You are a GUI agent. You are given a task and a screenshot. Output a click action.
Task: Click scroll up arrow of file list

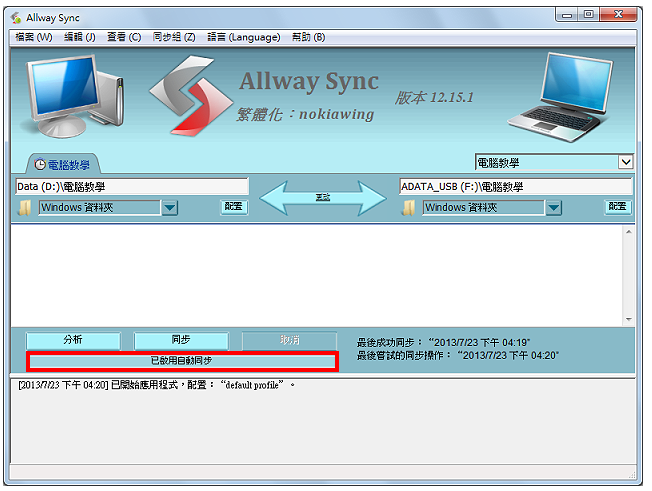[628, 232]
